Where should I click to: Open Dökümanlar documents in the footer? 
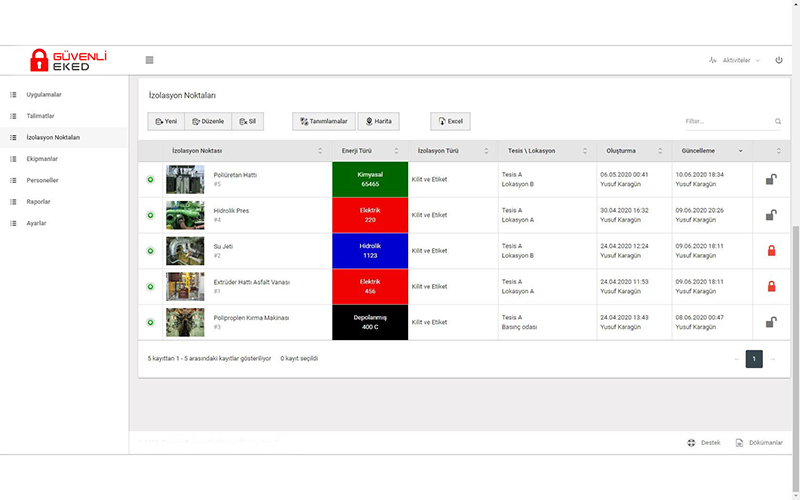tap(759, 442)
